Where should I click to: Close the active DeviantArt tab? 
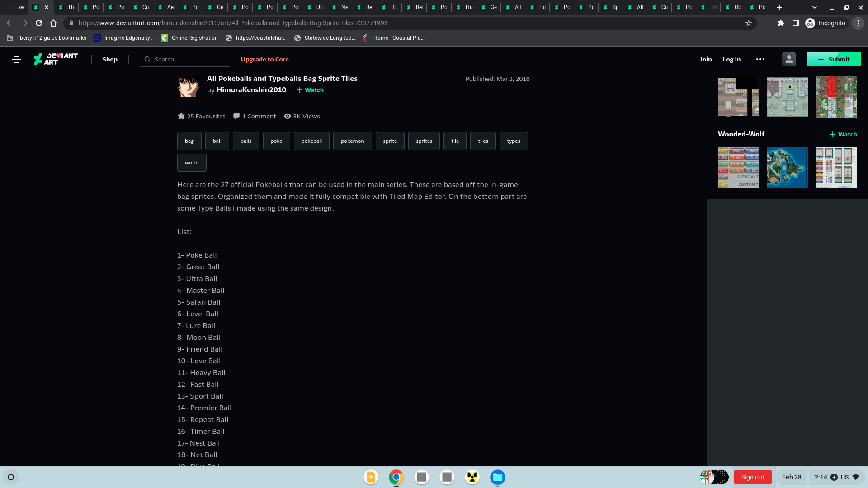[46, 7]
